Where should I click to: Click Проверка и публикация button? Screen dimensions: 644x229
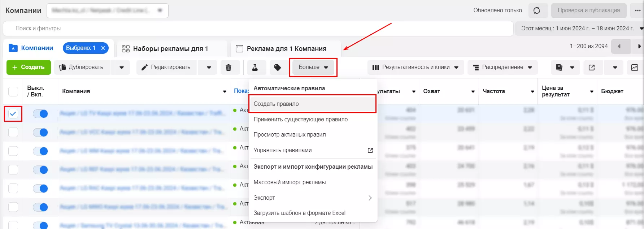pyautogui.click(x=589, y=10)
